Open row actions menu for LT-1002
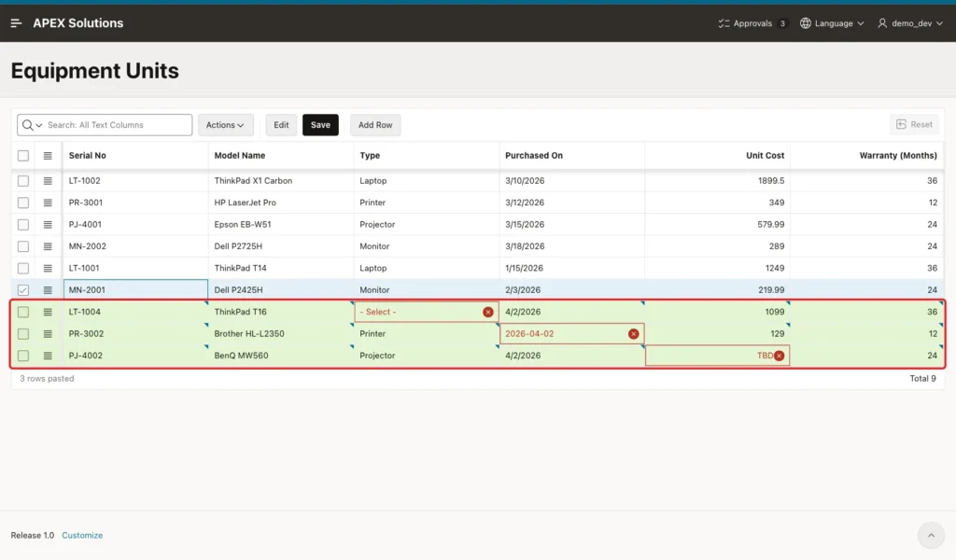This screenshot has height=560, width=956. (48, 181)
